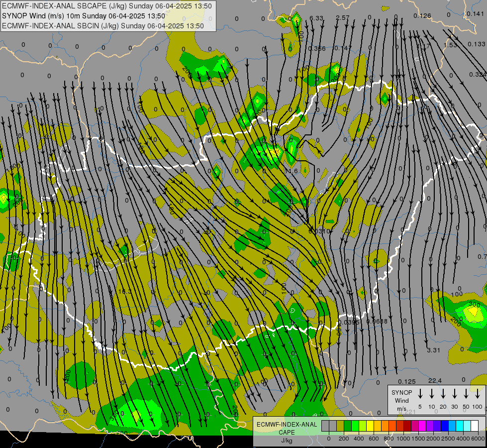Image resolution: width=487 pixels, height=448 pixels.
Task: Click the 1.53 value on the map
Action: point(450,45)
